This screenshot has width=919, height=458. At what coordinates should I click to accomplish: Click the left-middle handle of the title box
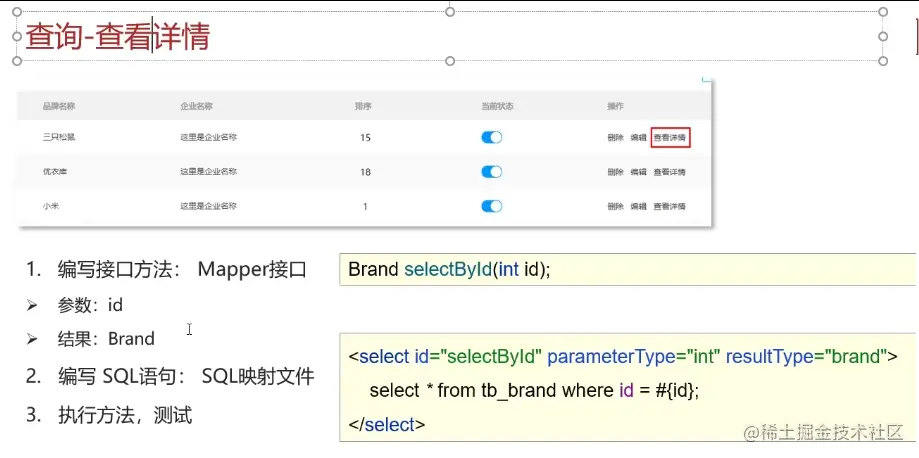click(x=16, y=36)
